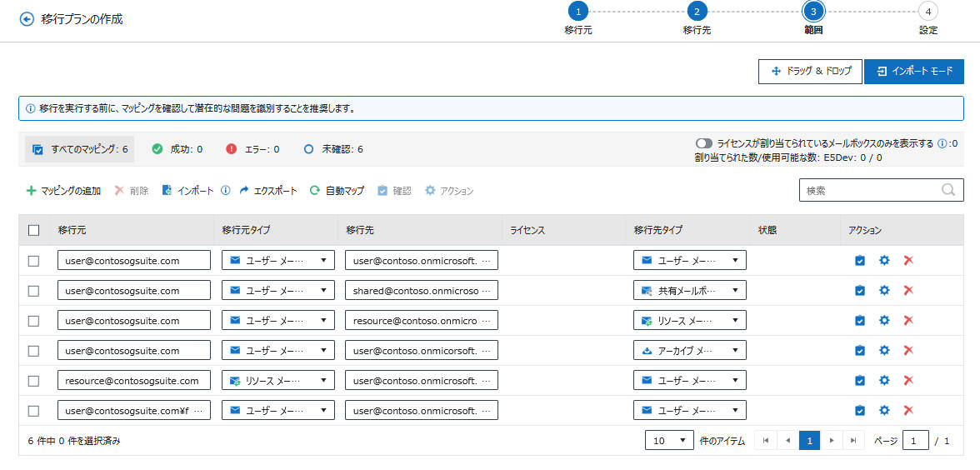Image resolution: width=980 pixels, height=470 pixels.
Task: Delete the user@contosogsuite.com¥f mapping
Action: 908,410
